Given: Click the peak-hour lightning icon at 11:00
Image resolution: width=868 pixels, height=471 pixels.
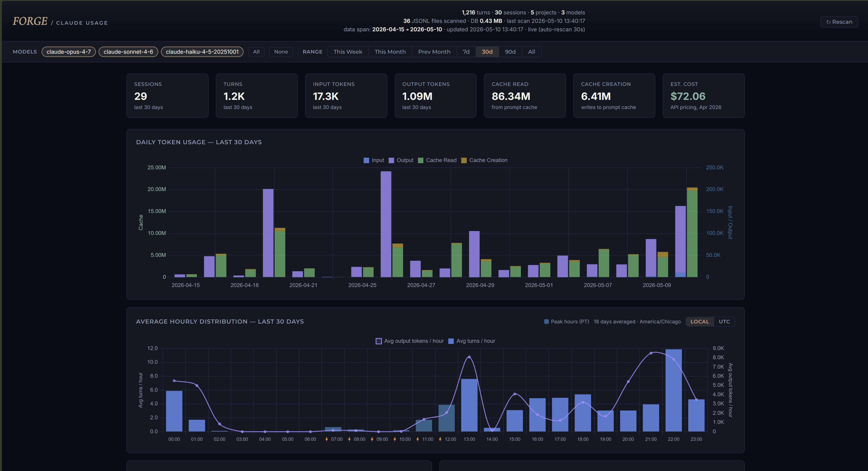Looking at the screenshot, I should 418,439.
